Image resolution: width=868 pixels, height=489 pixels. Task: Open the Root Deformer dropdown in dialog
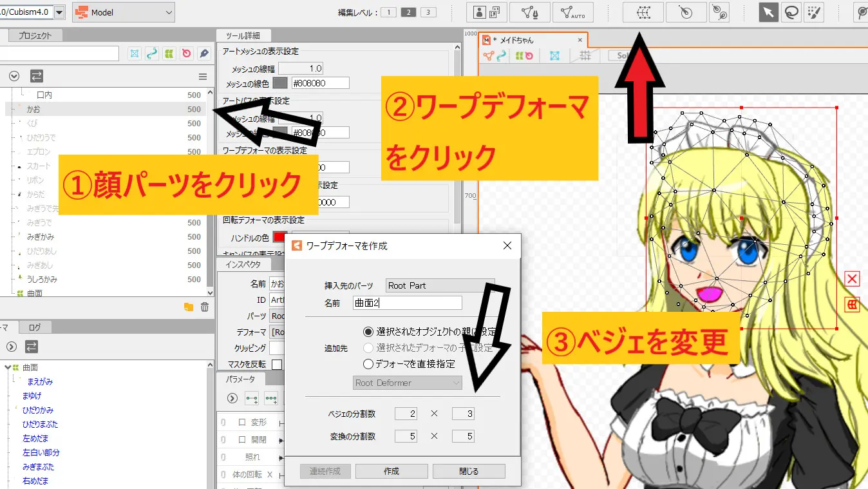point(407,382)
